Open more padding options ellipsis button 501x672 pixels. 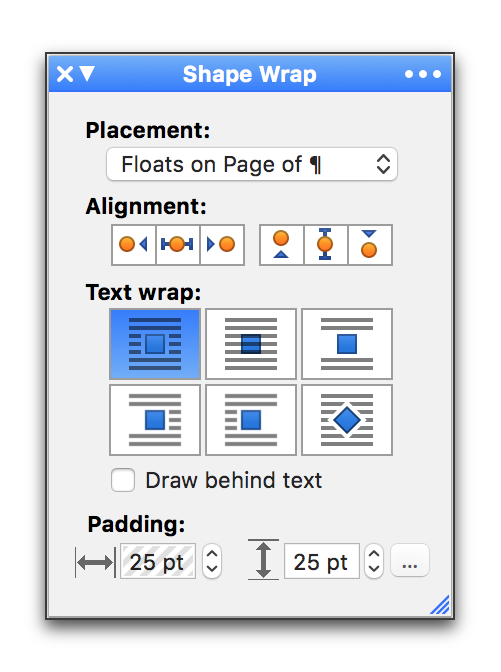click(x=410, y=561)
